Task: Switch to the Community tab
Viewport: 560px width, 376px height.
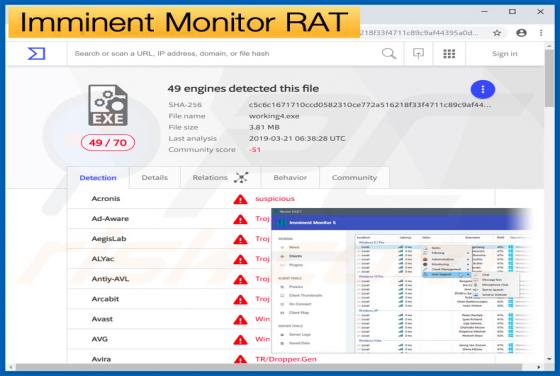Action: (354, 177)
